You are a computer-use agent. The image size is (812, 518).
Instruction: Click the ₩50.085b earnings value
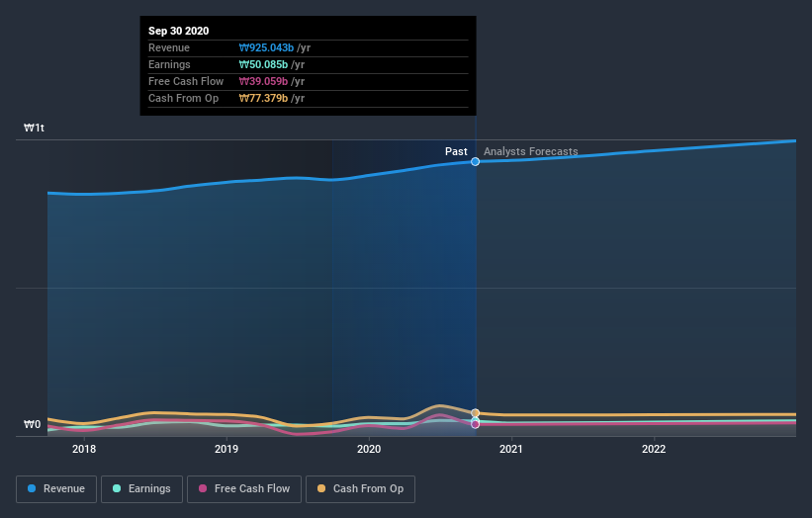click(x=263, y=64)
